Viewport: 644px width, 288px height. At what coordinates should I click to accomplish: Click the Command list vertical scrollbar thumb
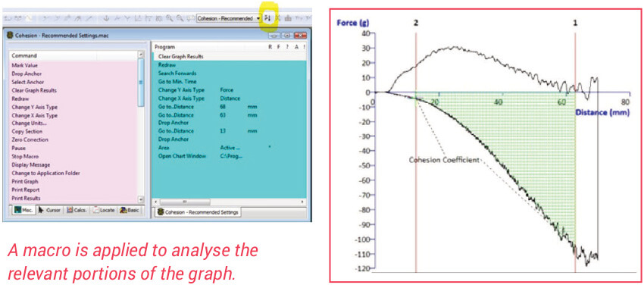pos(141,82)
